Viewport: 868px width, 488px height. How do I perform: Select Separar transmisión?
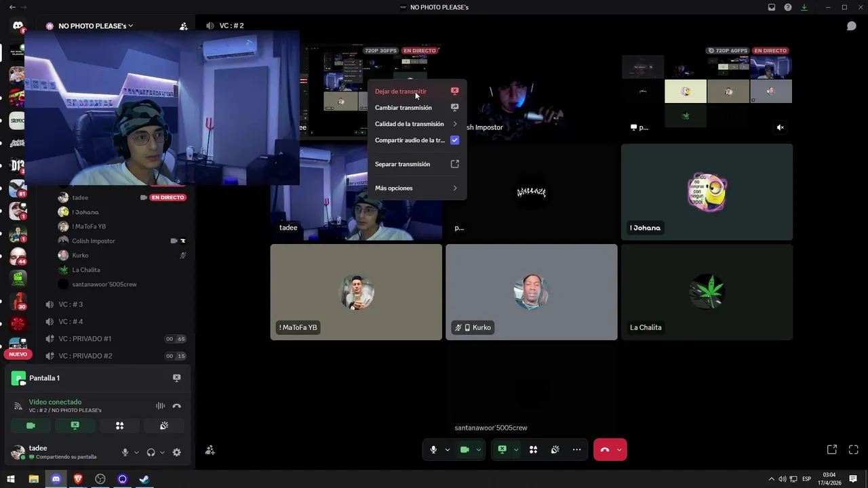tap(416, 164)
